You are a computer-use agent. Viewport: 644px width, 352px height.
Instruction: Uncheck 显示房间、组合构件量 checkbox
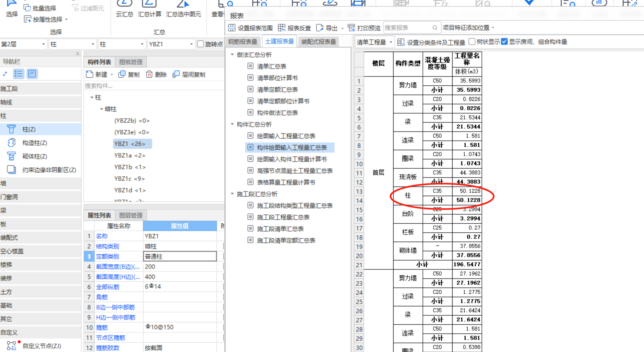click(x=504, y=42)
